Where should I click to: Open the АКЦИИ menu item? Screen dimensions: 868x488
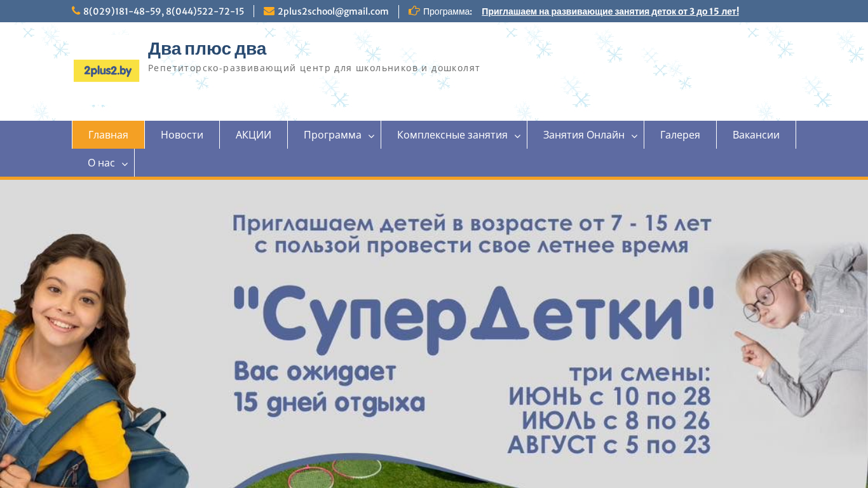pos(254,135)
